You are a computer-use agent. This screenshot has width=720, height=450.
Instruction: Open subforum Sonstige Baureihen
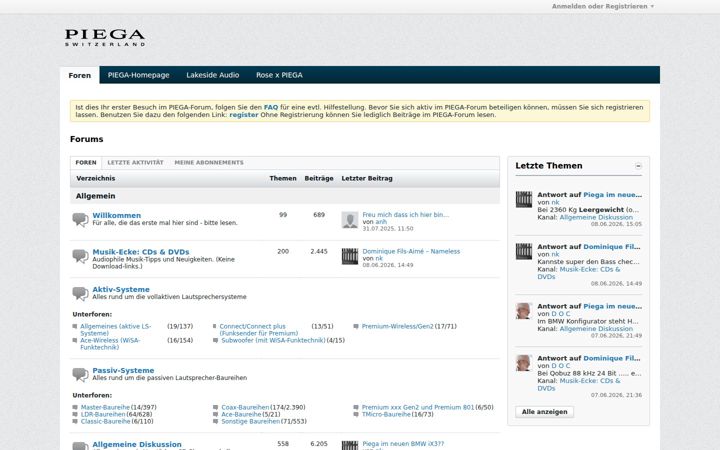coord(251,421)
